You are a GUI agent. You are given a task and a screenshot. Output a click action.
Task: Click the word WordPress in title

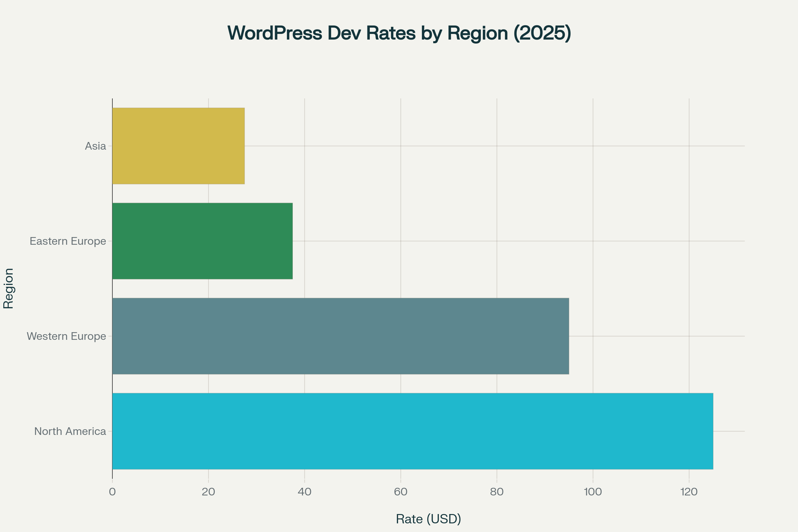tap(275, 33)
